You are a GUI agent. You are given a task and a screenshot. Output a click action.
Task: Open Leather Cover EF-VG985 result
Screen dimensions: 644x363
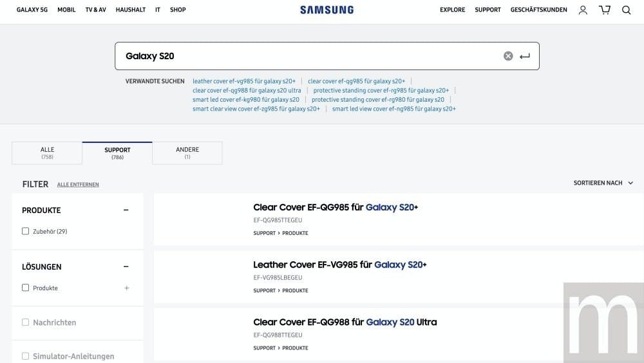[339, 265]
